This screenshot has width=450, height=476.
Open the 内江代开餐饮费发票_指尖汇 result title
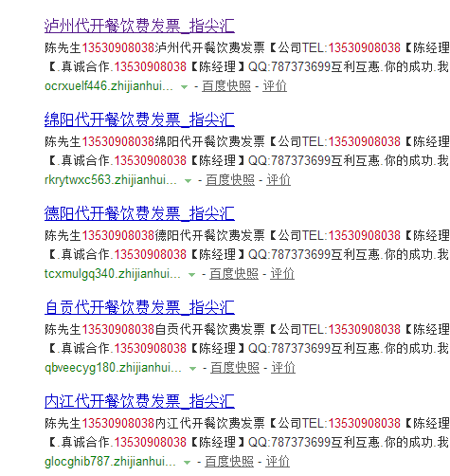pyautogui.click(x=139, y=401)
